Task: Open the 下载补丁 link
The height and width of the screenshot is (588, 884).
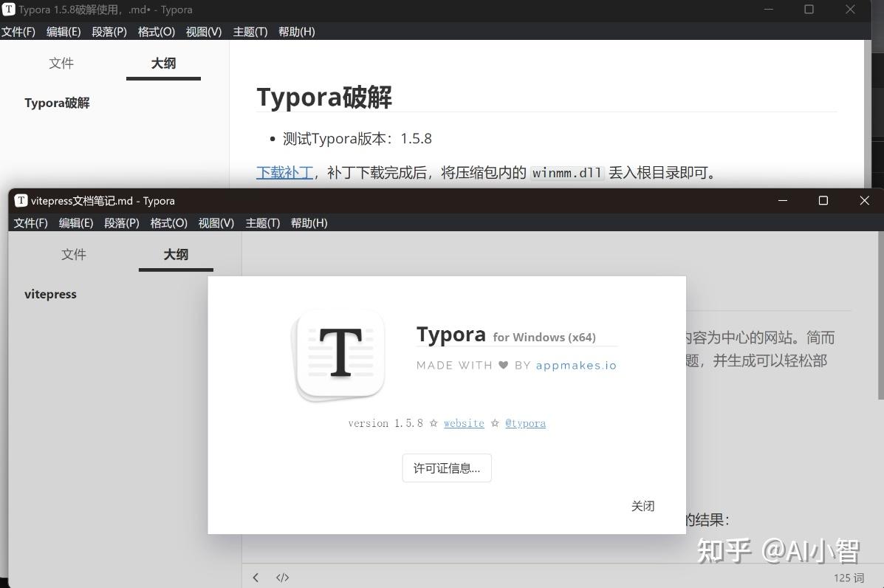Action: click(x=284, y=172)
